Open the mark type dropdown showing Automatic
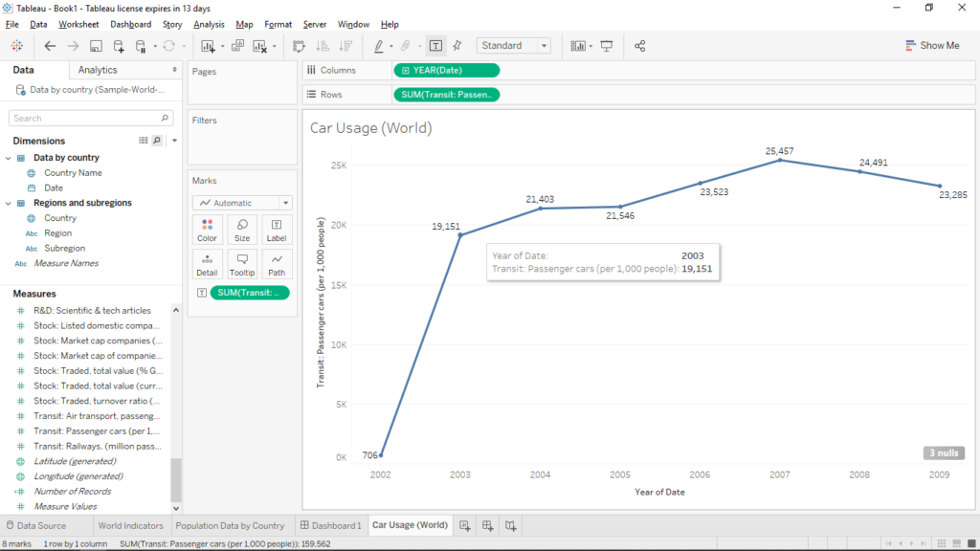The image size is (980, 551). [242, 202]
